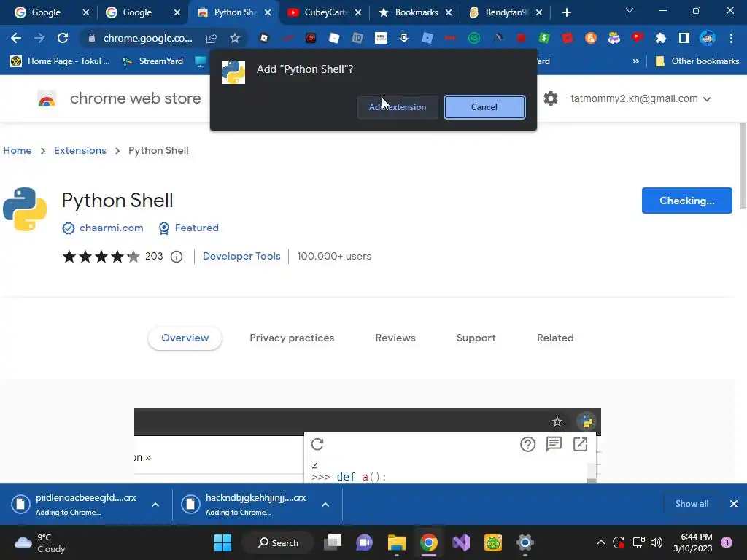Show hidden bookmarks with the double chevron

pos(635,61)
